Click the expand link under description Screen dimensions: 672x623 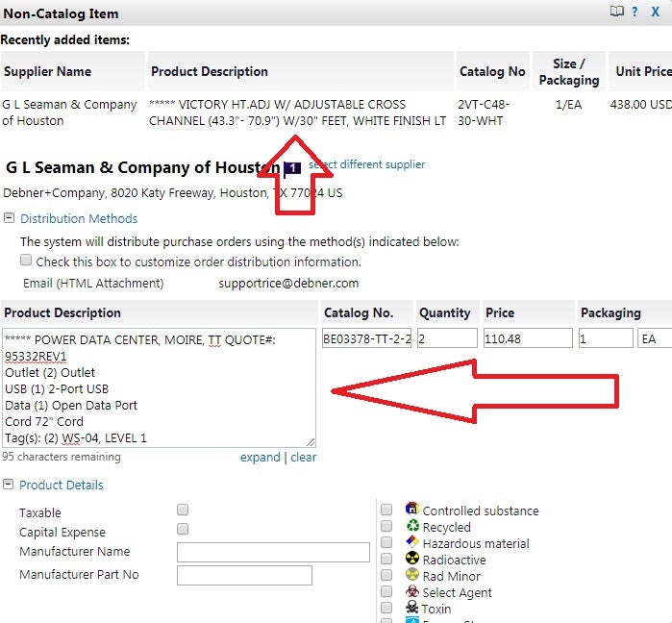tap(261, 458)
